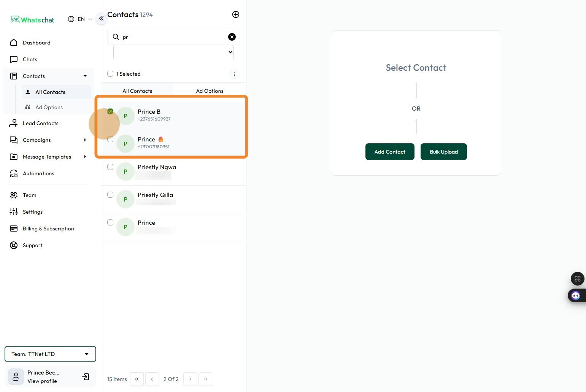Check the Priestly Ngwa contact checkbox
The height and width of the screenshot is (392, 586).
click(x=110, y=167)
